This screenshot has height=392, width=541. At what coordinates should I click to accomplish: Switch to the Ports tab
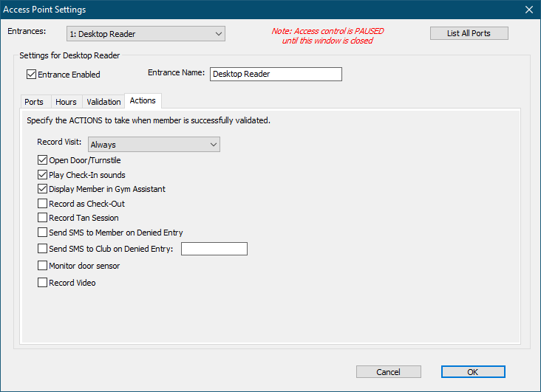[34, 102]
